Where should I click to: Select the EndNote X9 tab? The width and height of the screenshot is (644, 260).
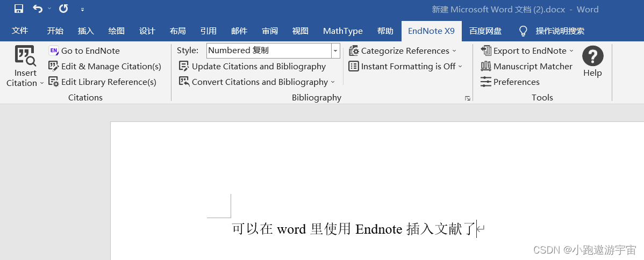[431, 31]
